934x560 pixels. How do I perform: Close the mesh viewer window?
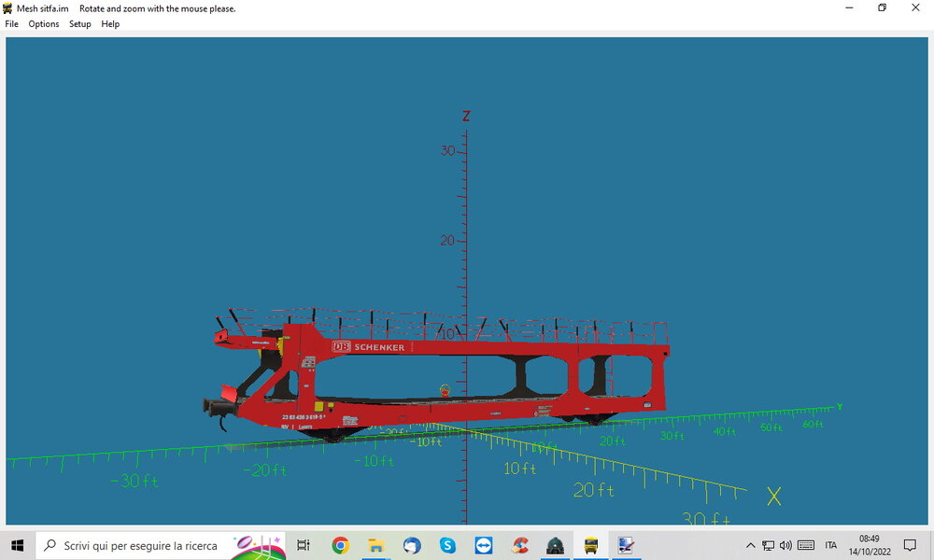pyautogui.click(x=915, y=7)
